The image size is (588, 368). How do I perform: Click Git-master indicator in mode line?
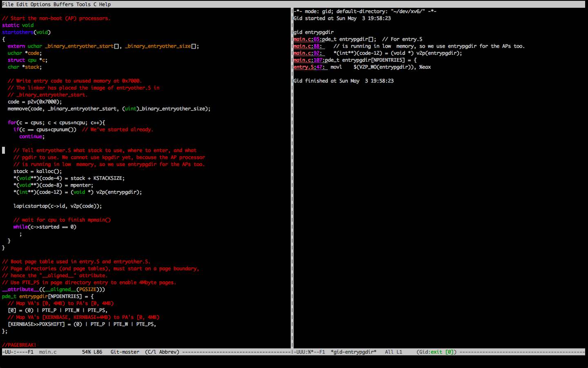click(x=125, y=352)
